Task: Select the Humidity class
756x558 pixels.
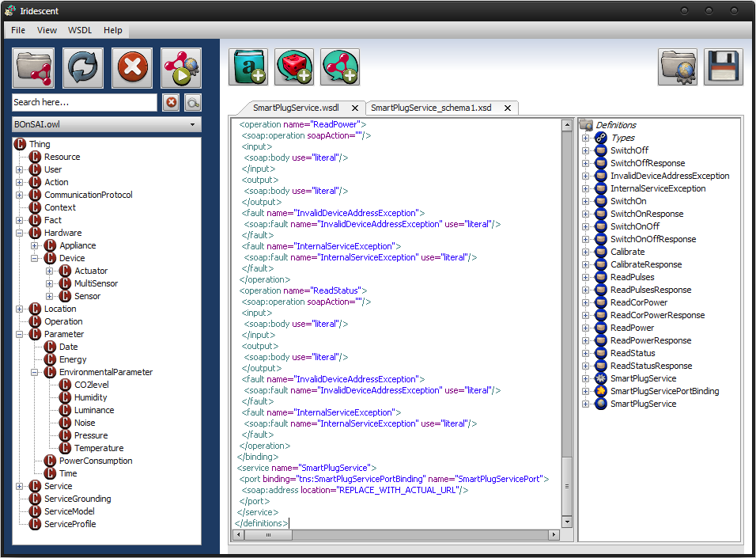Action: point(91,397)
